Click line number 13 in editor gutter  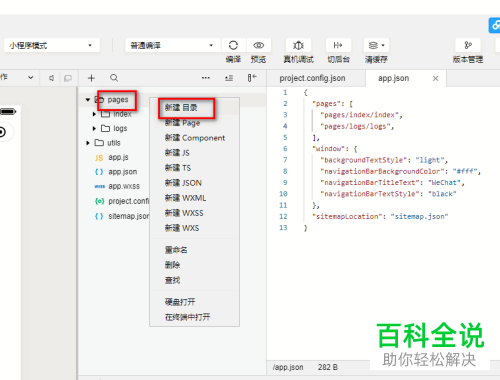point(283,228)
